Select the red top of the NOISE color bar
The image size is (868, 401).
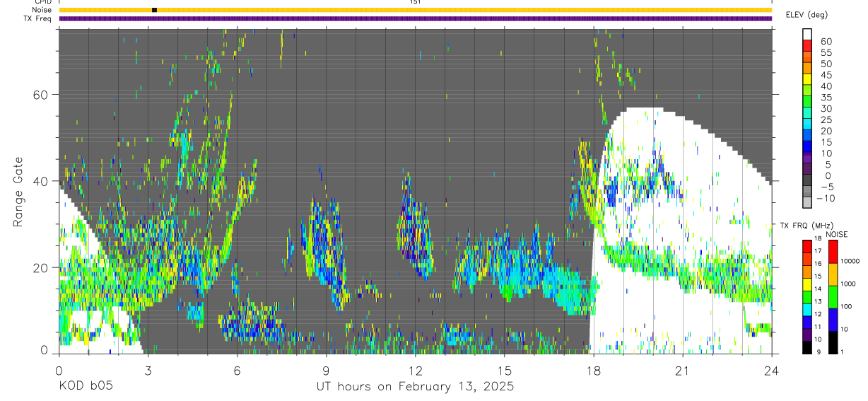click(x=833, y=252)
